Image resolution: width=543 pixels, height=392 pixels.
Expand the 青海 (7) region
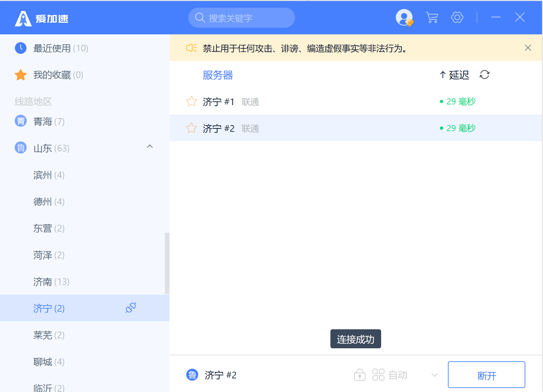click(x=49, y=121)
